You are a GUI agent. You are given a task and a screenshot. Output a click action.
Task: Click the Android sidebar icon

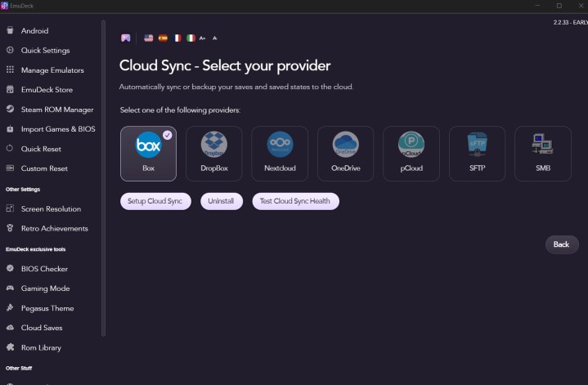click(x=10, y=30)
